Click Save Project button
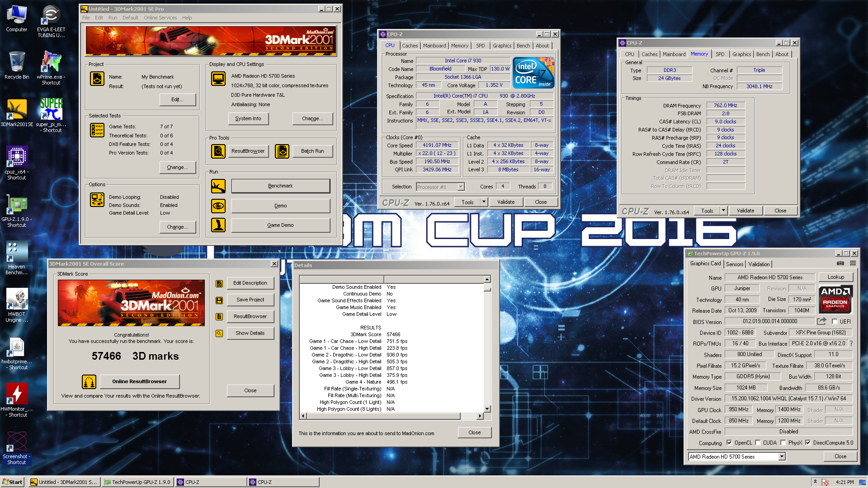 tap(250, 300)
